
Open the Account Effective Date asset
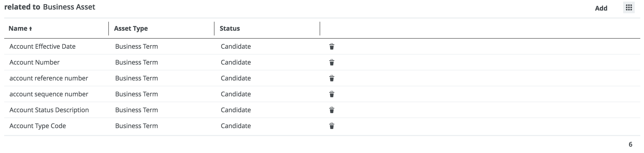pyautogui.click(x=43, y=46)
